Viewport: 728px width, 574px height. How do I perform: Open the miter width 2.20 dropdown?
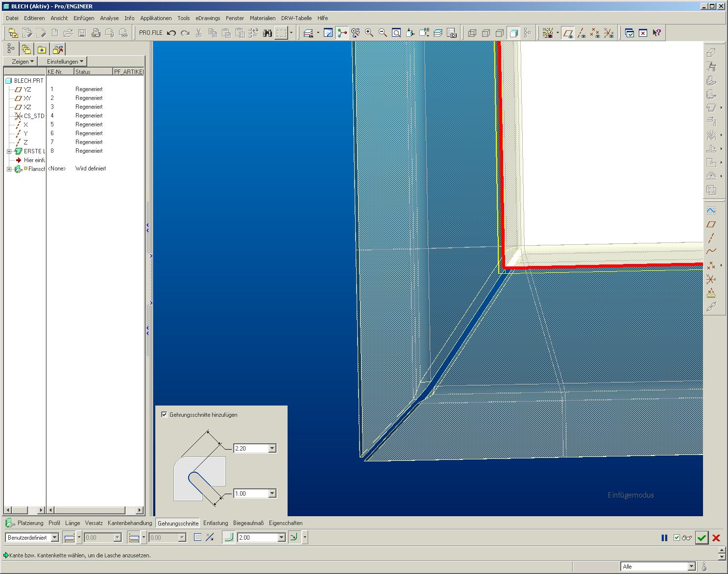272,448
